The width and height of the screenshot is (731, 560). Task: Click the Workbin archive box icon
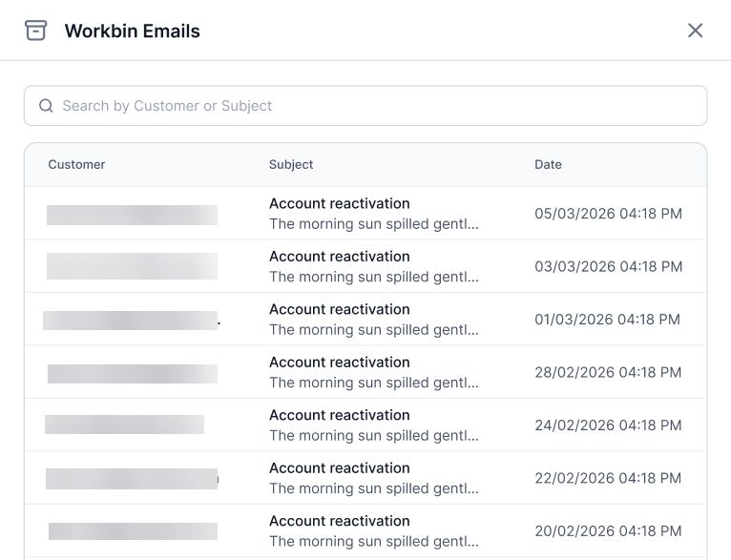[x=36, y=31]
